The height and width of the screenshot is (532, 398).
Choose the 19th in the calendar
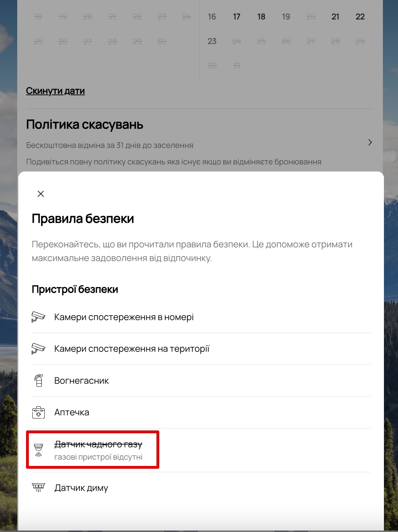(286, 17)
